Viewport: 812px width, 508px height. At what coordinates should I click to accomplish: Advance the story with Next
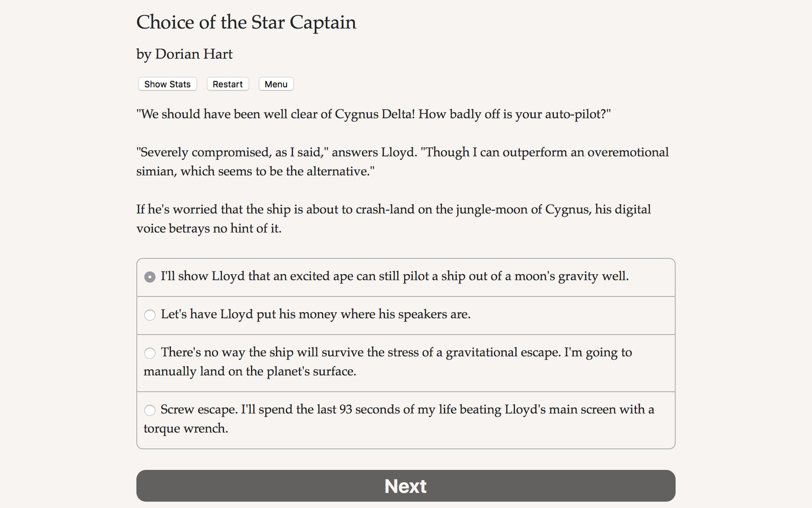coord(405,485)
